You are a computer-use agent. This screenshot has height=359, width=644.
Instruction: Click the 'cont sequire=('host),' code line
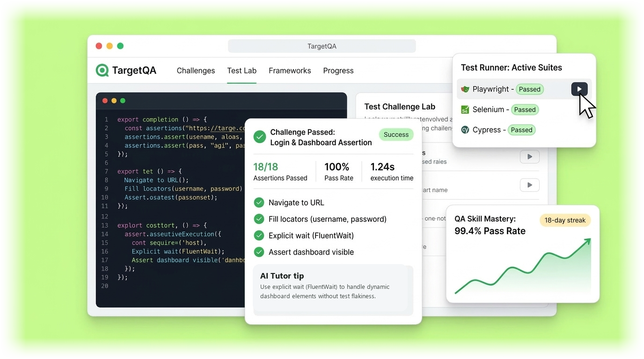pos(169,243)
